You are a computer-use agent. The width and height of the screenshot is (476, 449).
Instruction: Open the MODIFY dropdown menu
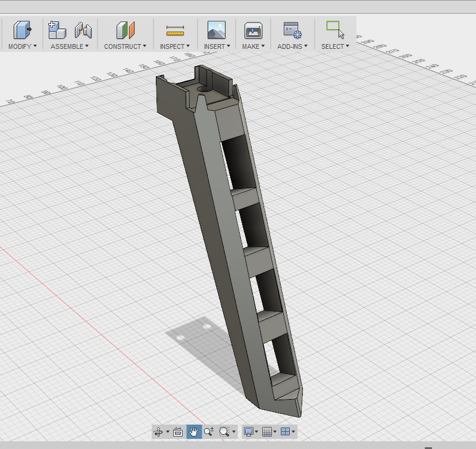(23, 46)
